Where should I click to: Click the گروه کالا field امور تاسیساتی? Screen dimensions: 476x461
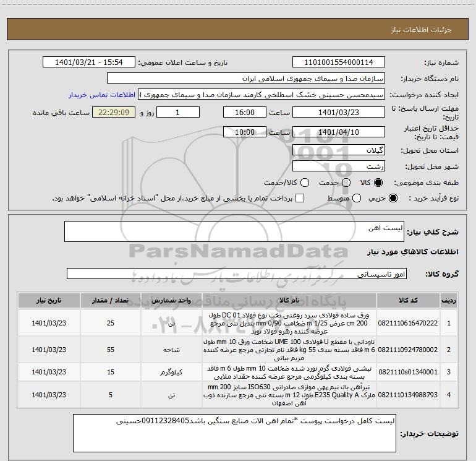(237, 274)
